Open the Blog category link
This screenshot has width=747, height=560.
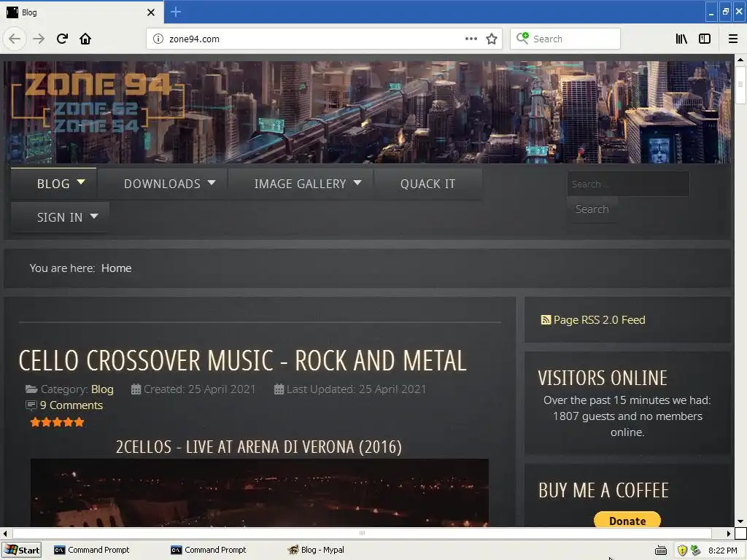click(x=102, y=389)
